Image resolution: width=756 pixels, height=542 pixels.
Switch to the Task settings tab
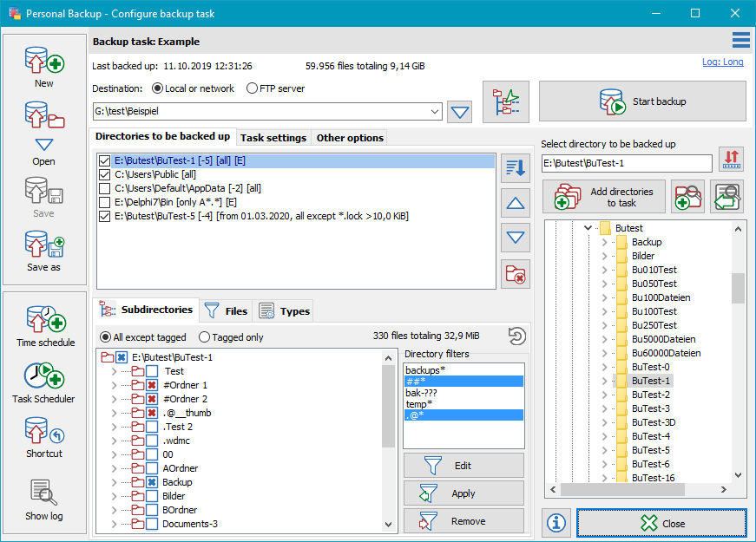[x=273, y=138]
